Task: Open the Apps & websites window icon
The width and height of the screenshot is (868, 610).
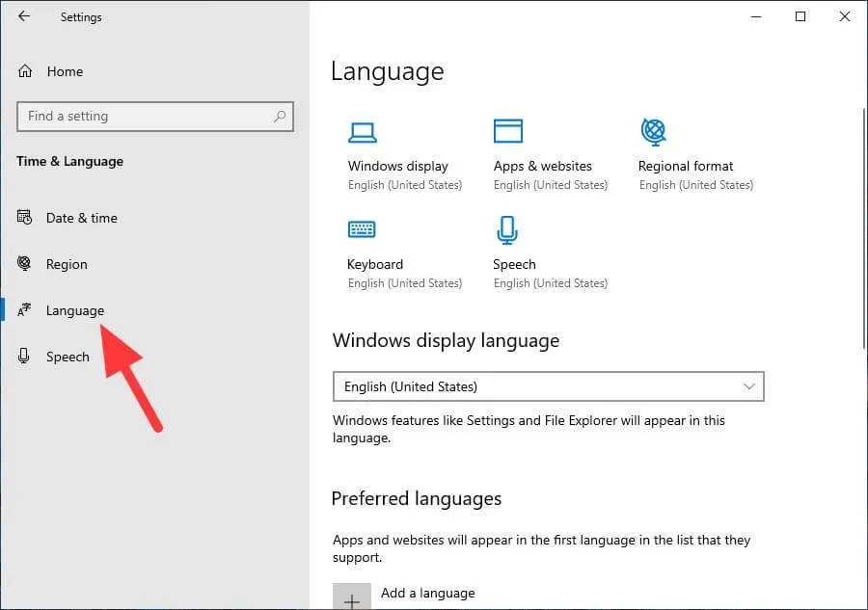Action: coord(507,131)
